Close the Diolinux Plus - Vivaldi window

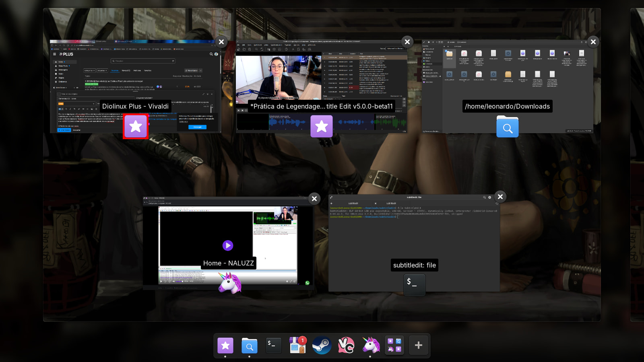pyautogui.click(x=221, y=42)
